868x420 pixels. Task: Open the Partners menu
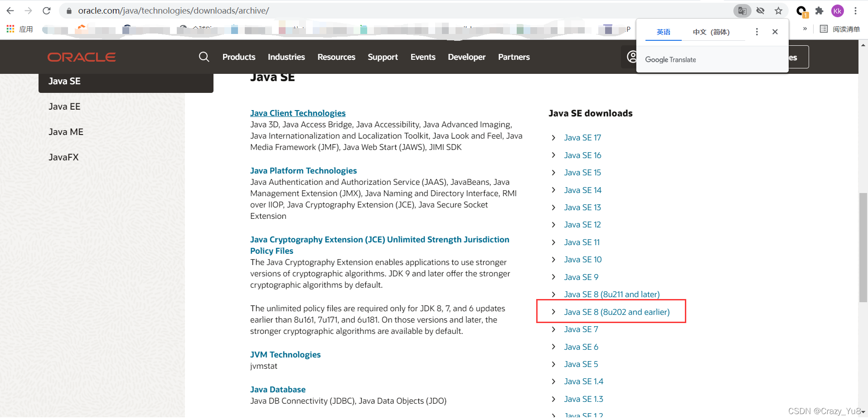click(514, 57)
